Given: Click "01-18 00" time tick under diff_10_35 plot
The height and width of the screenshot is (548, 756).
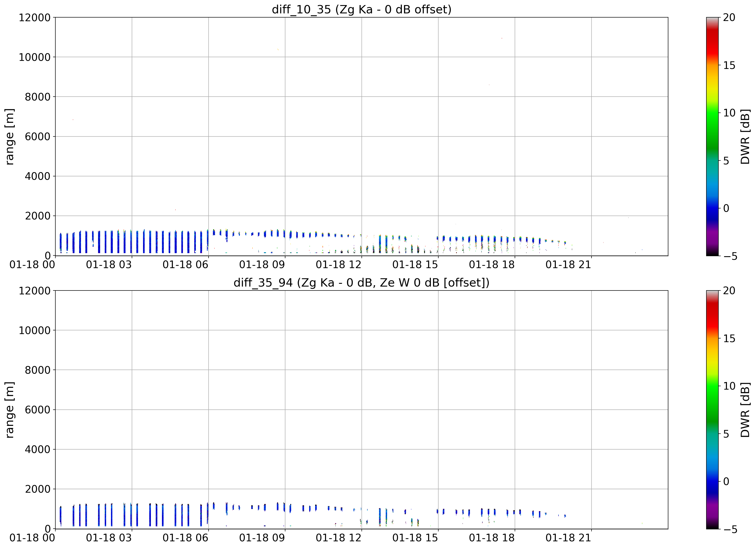Looking at the screenshot, I should pyautogui.click(x=32, y=265).
